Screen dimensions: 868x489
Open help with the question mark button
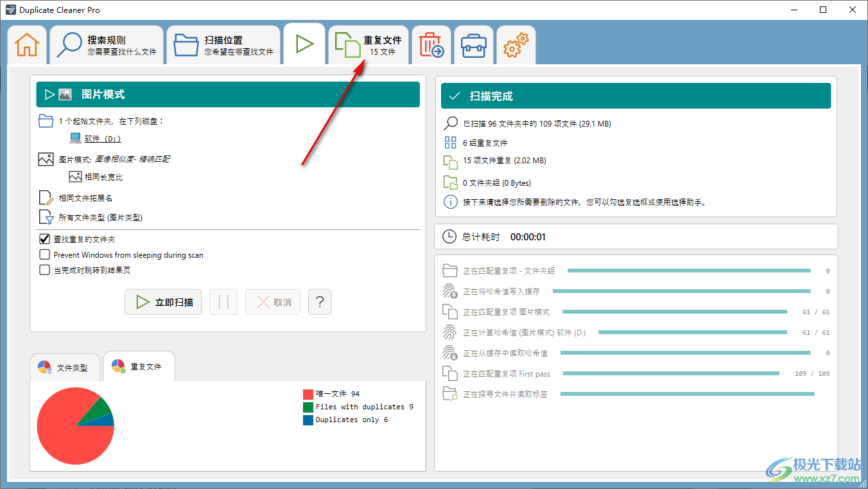(x=320, y=302)
